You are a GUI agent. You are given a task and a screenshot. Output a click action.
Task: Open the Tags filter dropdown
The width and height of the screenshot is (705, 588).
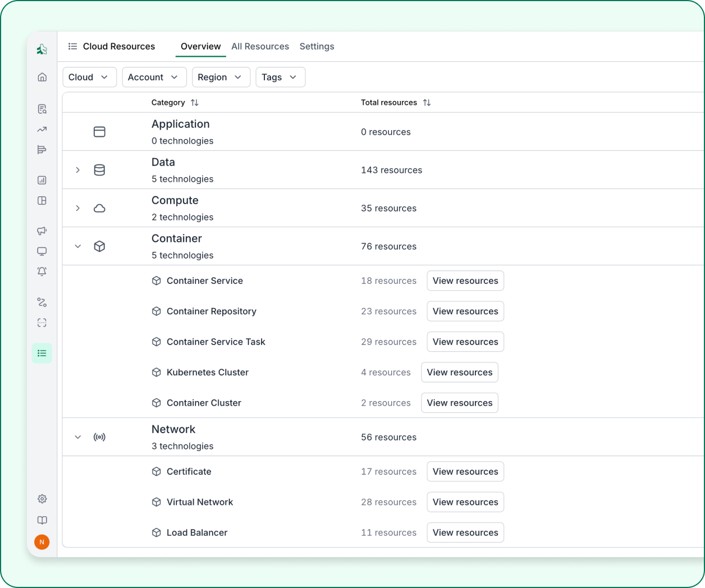click(x=280, y=77)
